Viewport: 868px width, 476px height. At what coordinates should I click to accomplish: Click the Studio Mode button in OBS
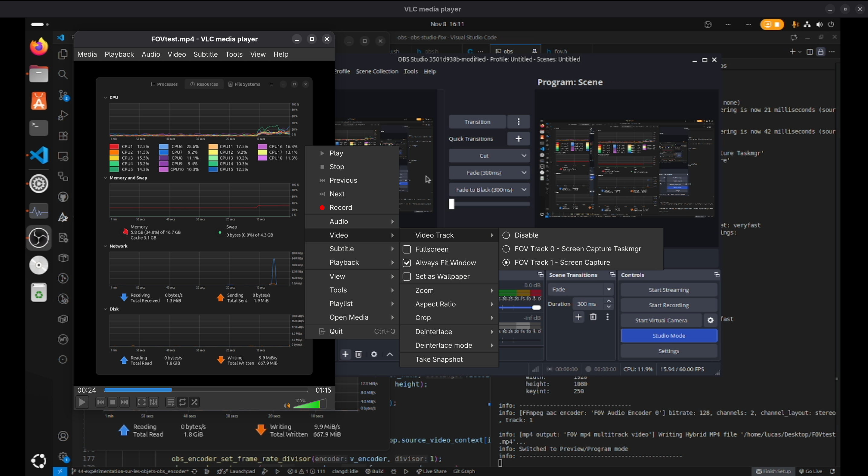pos(669,336)
